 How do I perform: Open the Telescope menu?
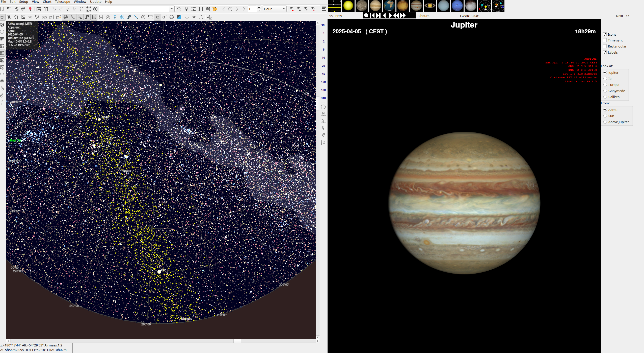pos(62,2)
